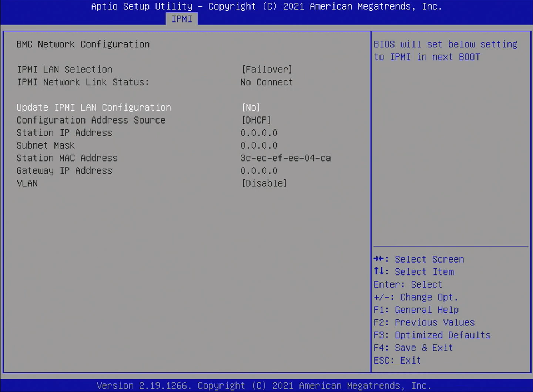Select the Station MAC Address value

[285, 158]
